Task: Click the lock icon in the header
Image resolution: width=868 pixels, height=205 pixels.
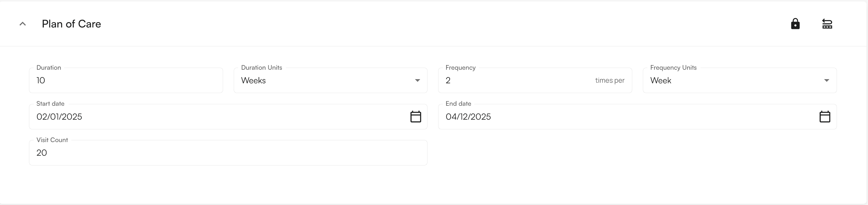Action: tap(795, 24)
